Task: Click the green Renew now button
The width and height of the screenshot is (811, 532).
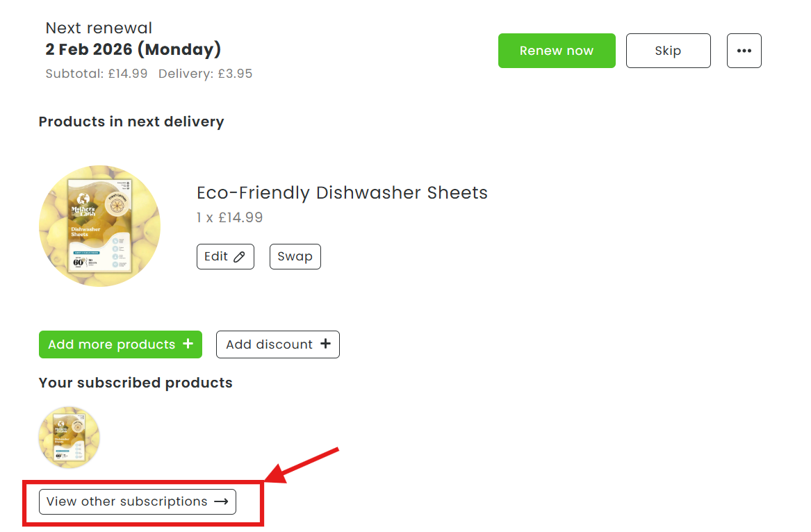Action: coord(556,51)
